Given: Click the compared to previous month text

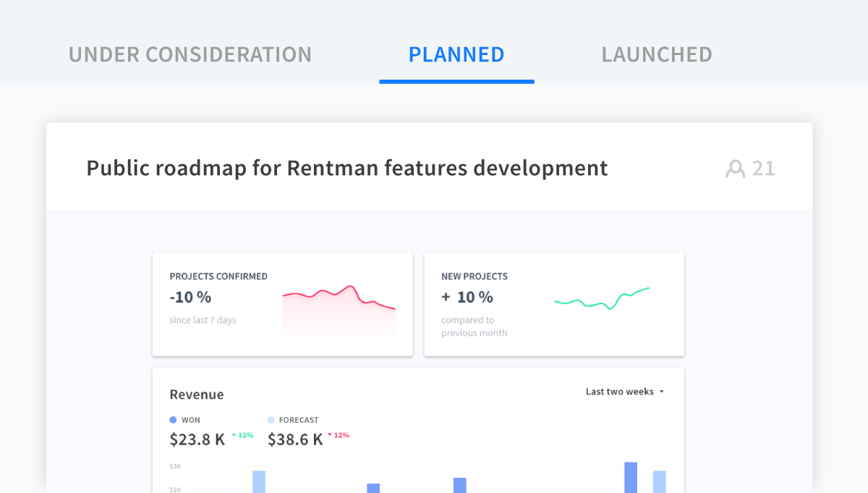Looking at the screenshot, I should tap(475, 326).
